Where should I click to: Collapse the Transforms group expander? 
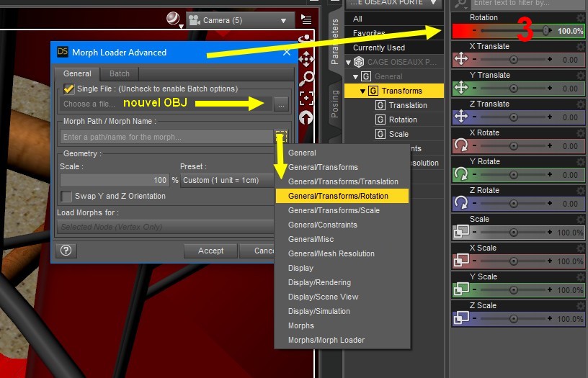[x=362, y=91]
